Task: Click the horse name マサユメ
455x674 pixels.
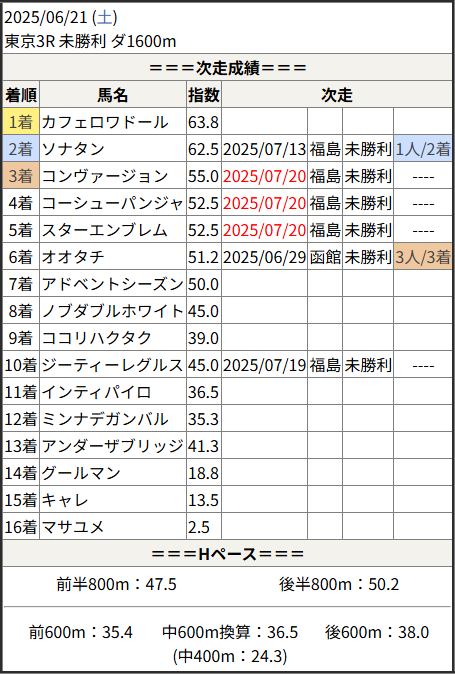Action: point(73,527)
